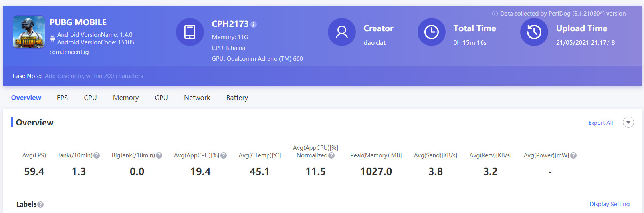Click the help icon beside Avg(AppCPU)[%]
This screenshot has width=644, height=213.
pos(224,155)
